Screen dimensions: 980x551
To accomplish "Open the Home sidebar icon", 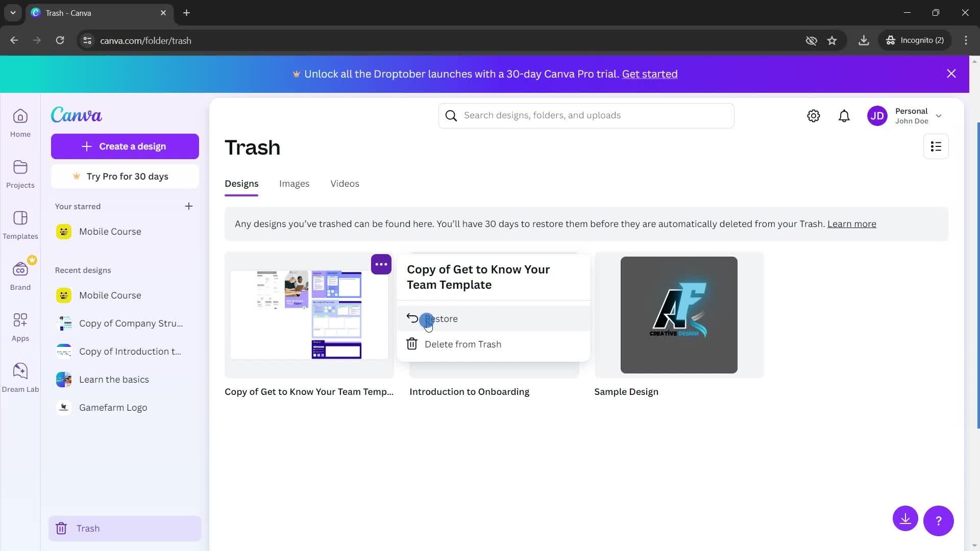I will (x=20, y=123).
